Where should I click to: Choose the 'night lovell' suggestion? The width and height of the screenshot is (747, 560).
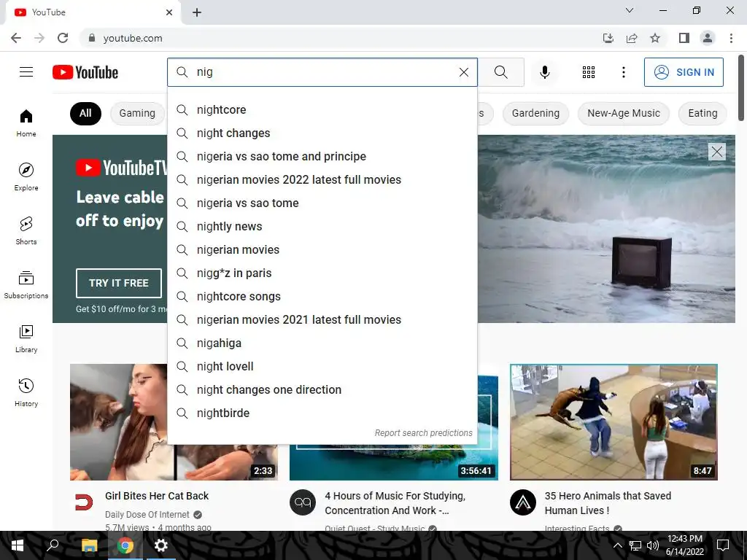322,366
